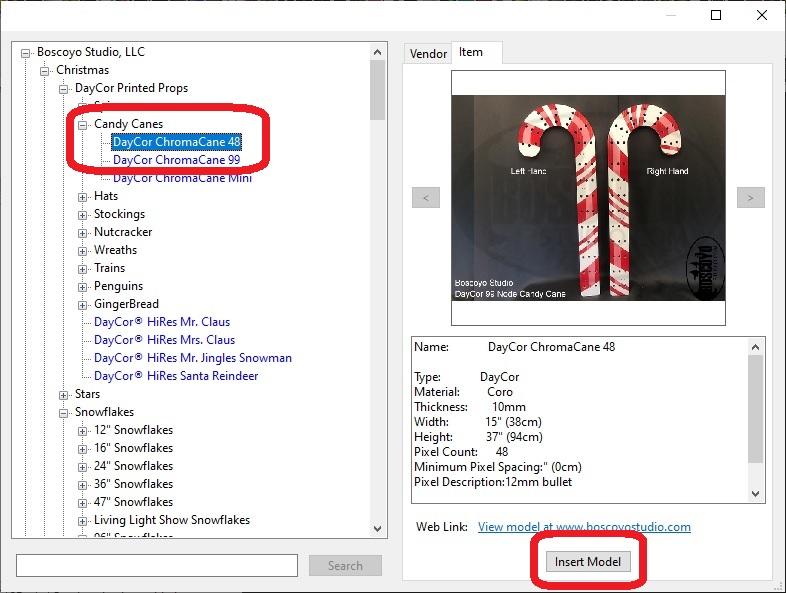Click the Name value DayCor ChromaCane 48
Viewport: 786px width, 593px height.
coord(551,347)
